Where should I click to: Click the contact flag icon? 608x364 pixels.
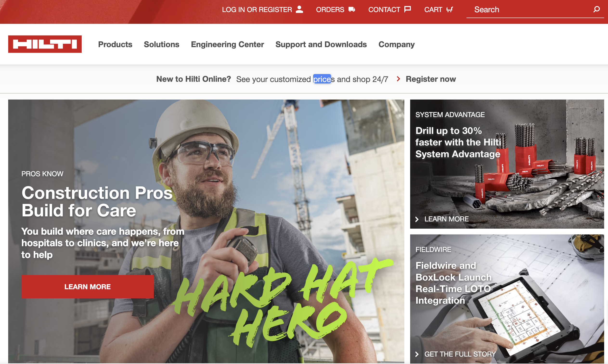[x=408, y=9]
